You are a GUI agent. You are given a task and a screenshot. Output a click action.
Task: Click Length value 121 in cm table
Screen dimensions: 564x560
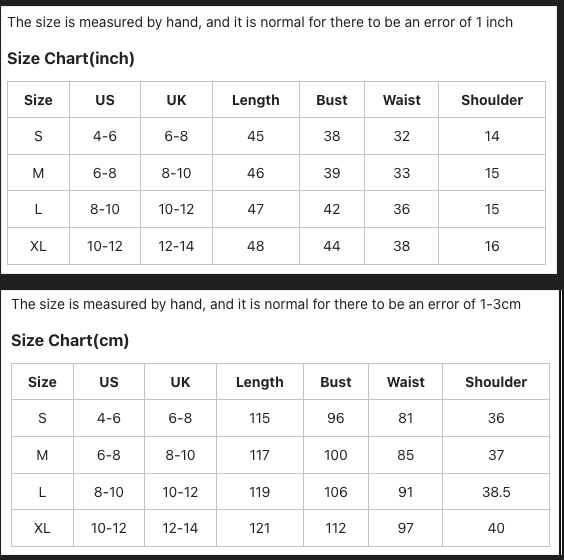[x=260, y=528]
